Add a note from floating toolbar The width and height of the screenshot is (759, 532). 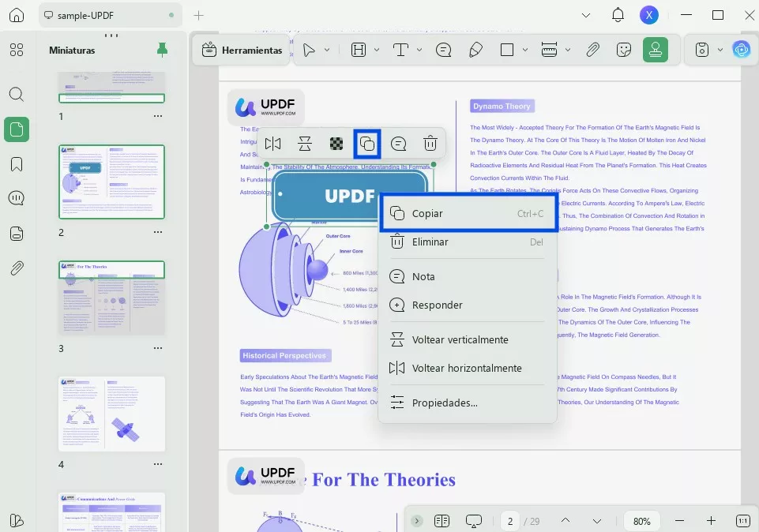(x=398, y=144)
